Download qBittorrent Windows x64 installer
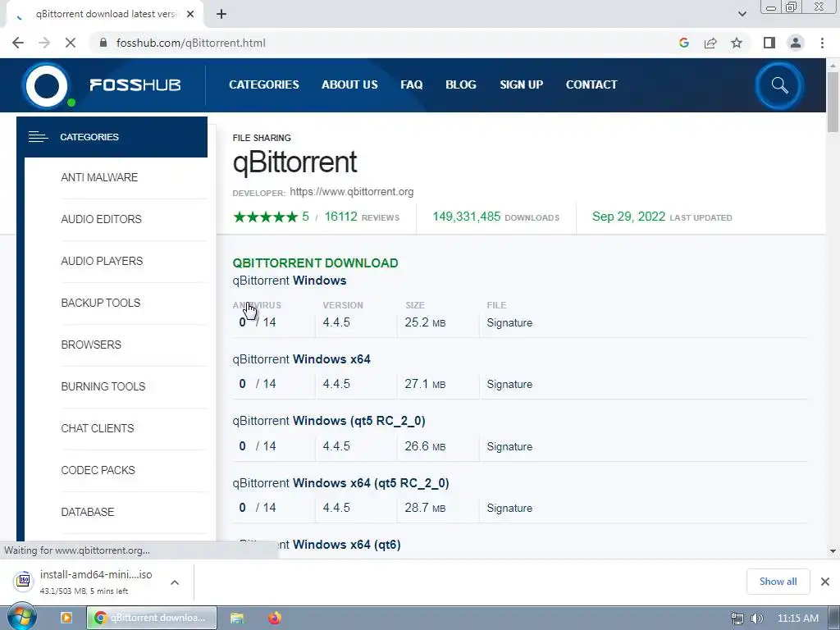The width and height of the screenshot is (840, 630). click(x=302, y=359)
